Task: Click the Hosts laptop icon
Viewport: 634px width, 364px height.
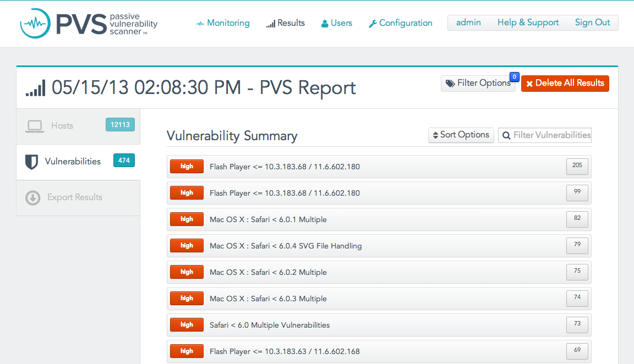Action: point(35,126)
